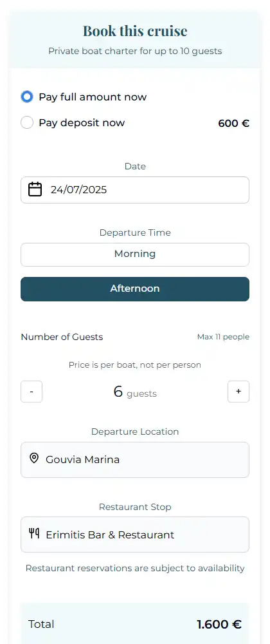Open Gouvia Marina departure location dropdown

click(x=135, y=460)
